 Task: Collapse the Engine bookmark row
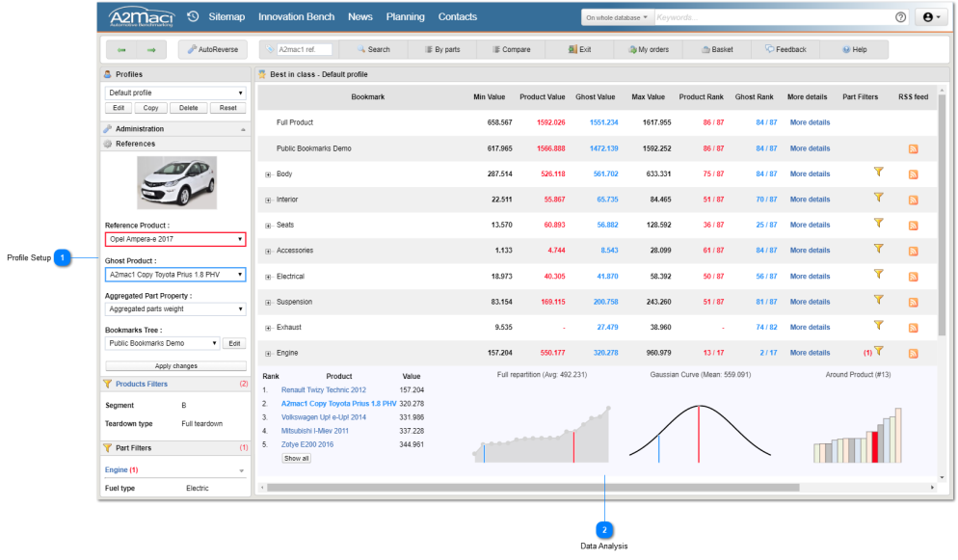pyautogui.click(x=268, y=354)
